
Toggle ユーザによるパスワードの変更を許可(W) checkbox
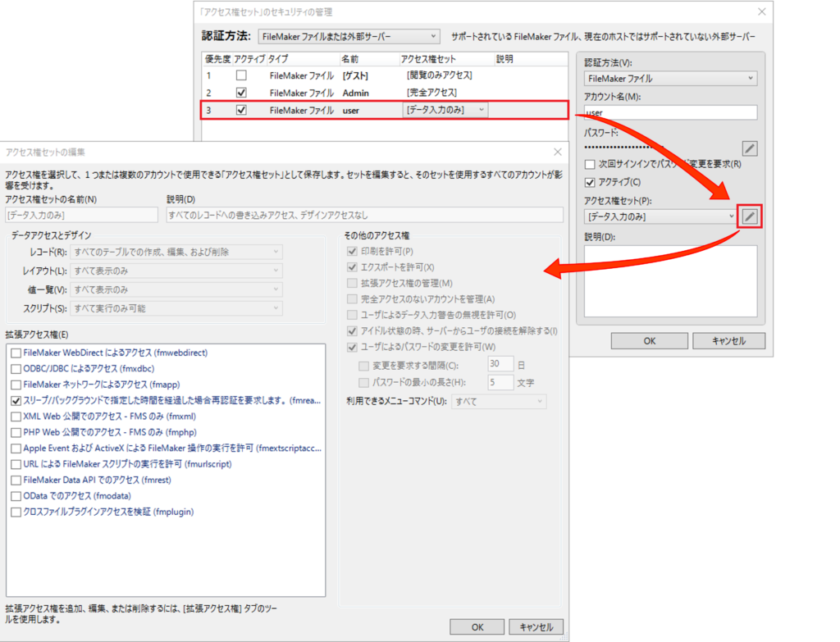click(352, 347)
